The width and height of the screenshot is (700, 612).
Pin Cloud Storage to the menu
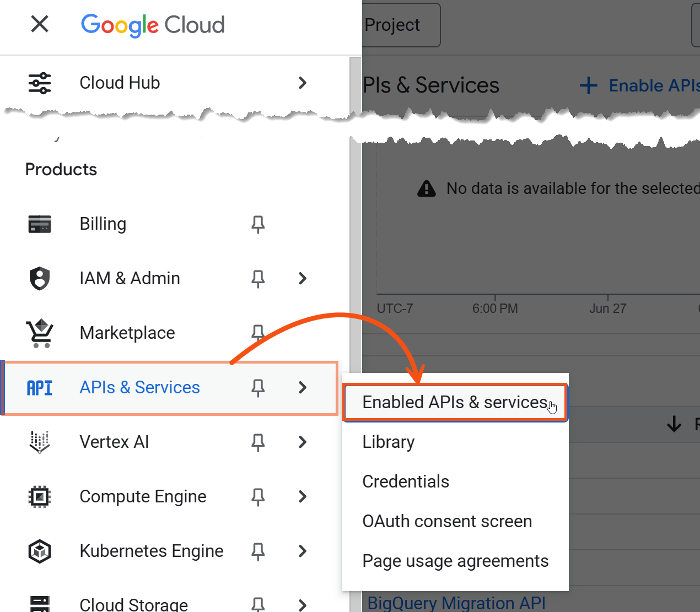[x=258, y=604]
